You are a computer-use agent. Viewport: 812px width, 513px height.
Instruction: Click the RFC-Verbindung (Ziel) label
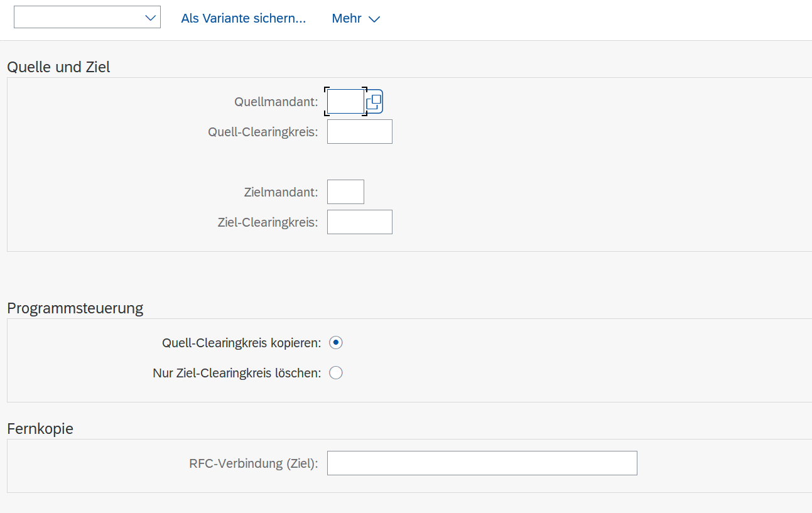(253, 464)
